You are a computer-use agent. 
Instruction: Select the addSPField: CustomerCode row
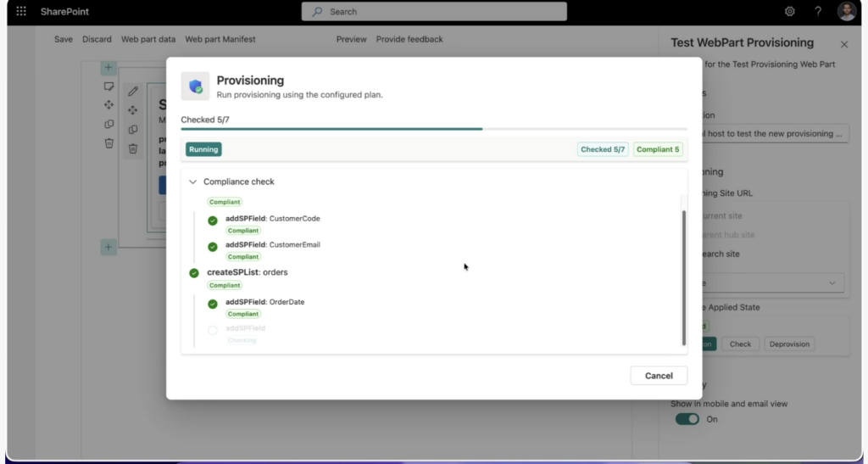click(x=272, y=218)
